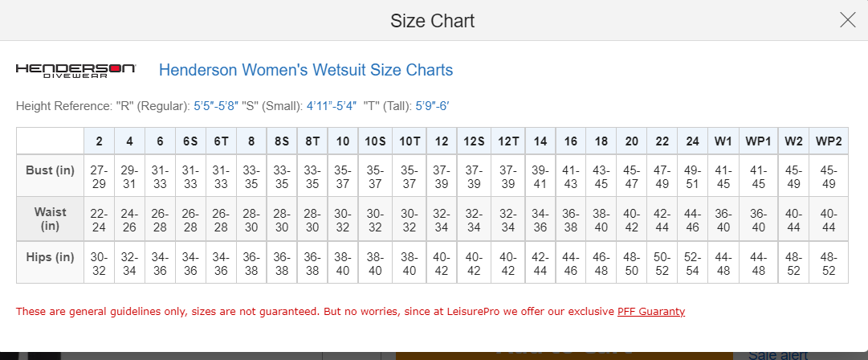Select the WP1 column header
868x360 pixels.
(758, 141)
